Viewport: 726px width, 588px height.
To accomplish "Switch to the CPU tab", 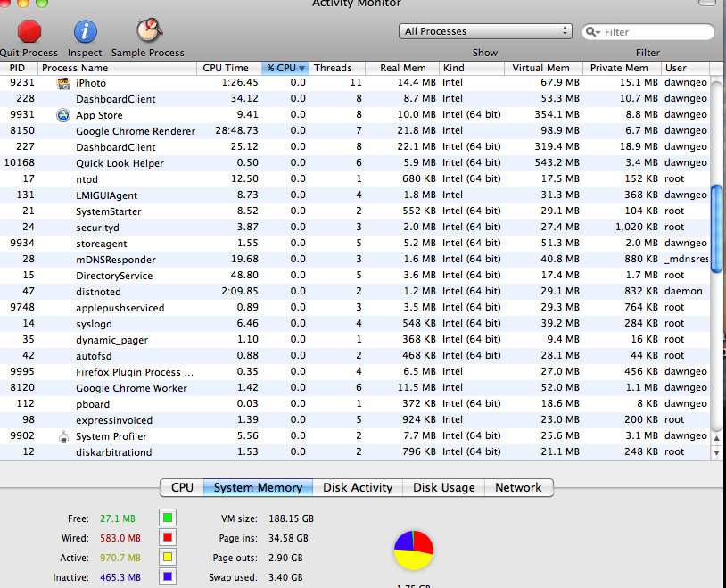I will [x=182, y=487].
